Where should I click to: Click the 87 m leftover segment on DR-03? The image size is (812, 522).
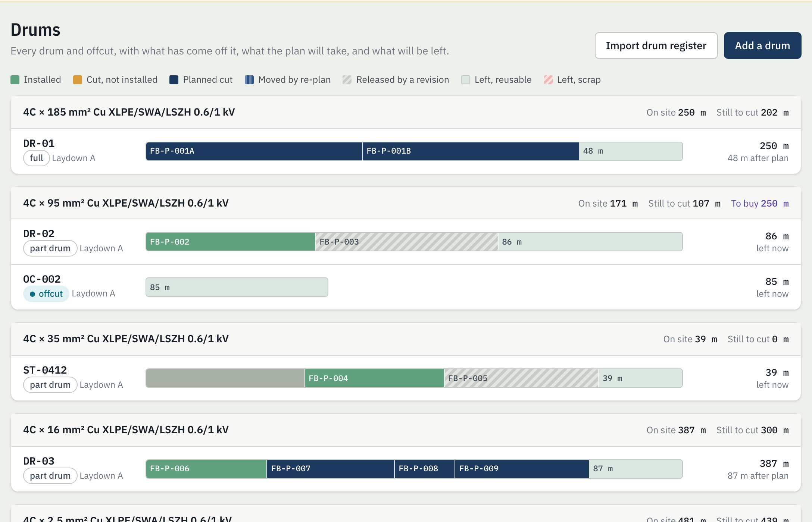click(x=636, y=469)
